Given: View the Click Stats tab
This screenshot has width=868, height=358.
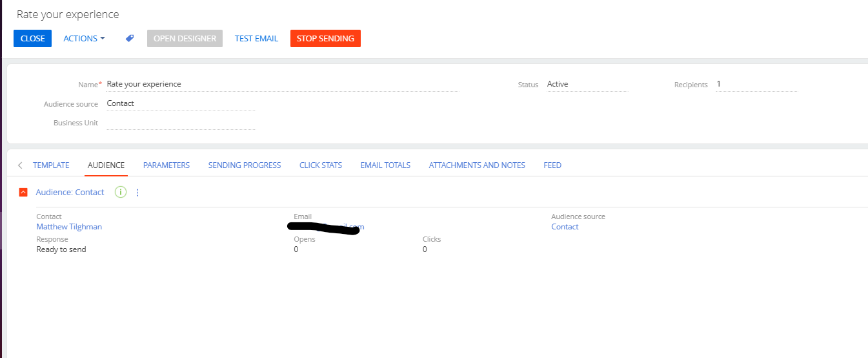Looking at the screenshot, I should (x=321, y=165).
